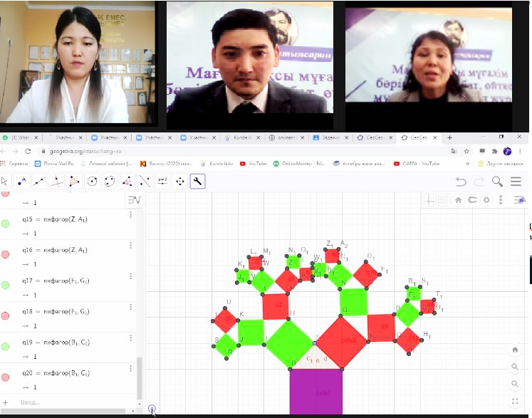Open three-dot options for q19
The height and width of the screenshot is (418, 532).
(x=131, y=339)
